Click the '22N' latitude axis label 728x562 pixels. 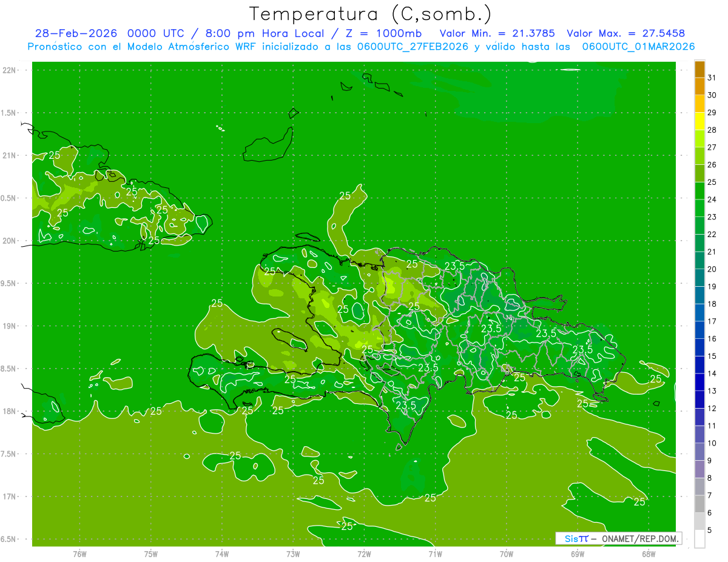(x=9, y=70)
